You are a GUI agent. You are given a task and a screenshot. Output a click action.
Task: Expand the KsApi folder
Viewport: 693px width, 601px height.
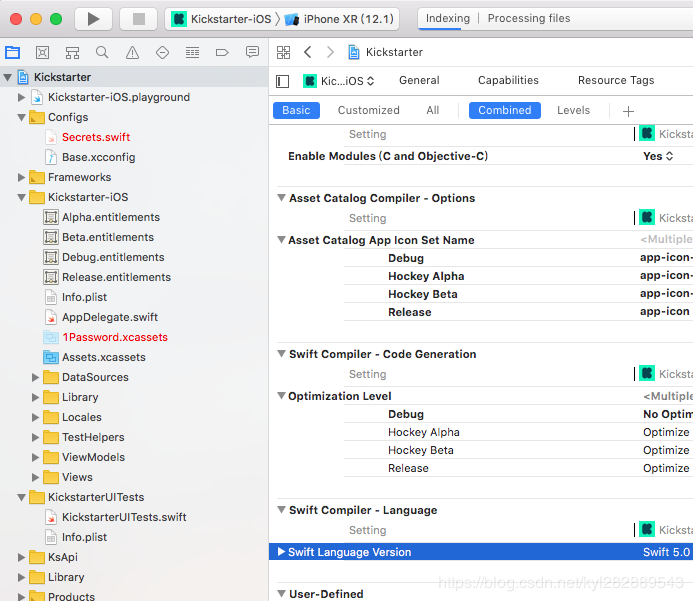pos(21,557)
